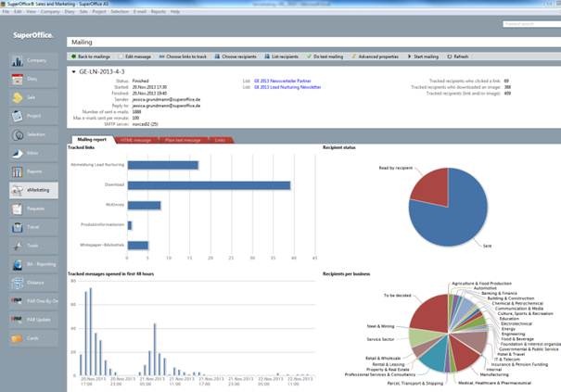This screenshot has height=392, width=561.
Task: Open the GE 2013 Newsletter Partner list link
Action: tap(283, 81)
